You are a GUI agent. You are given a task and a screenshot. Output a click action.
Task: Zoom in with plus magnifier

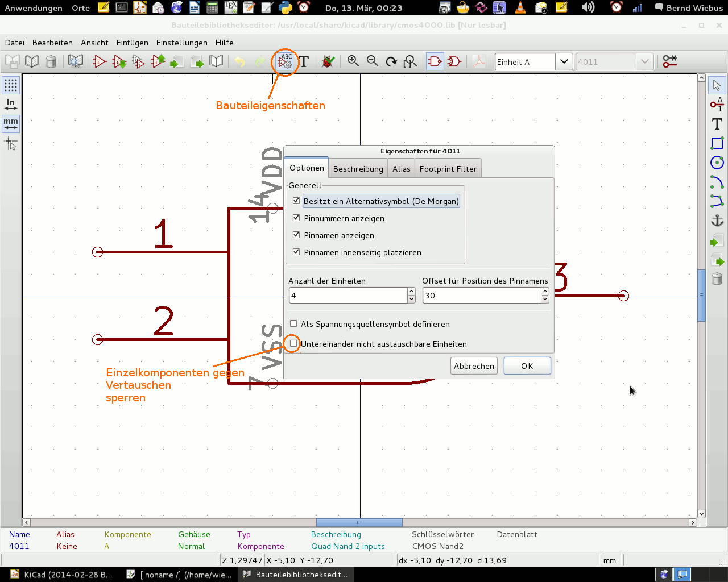coord(353,61)
